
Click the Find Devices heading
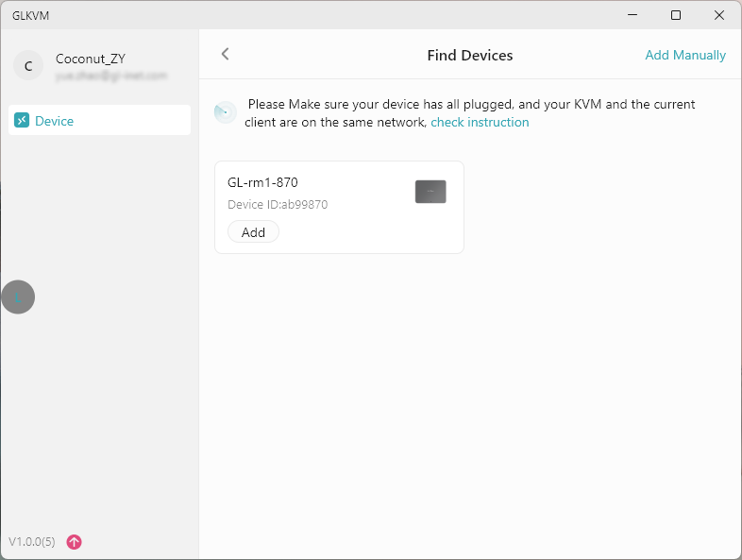click(470, 56)
